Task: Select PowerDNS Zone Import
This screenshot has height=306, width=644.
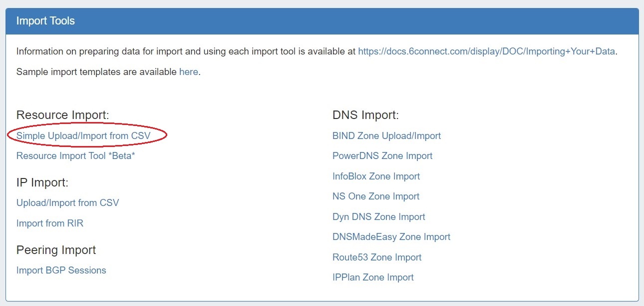Action: pos(382,155)
